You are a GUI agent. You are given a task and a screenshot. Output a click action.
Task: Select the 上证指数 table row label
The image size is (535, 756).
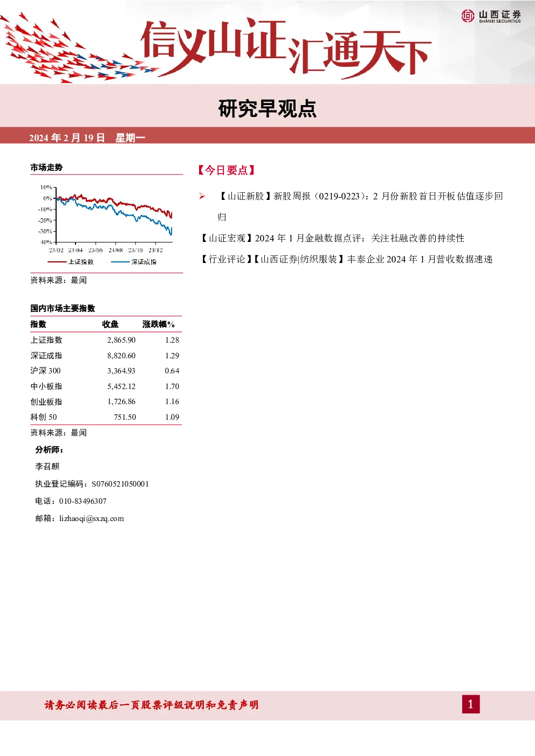(46, 340)
